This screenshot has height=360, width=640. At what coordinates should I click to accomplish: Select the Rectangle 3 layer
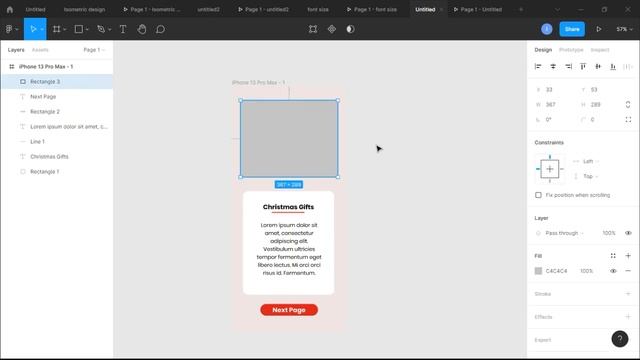click(x=57, y=82)
